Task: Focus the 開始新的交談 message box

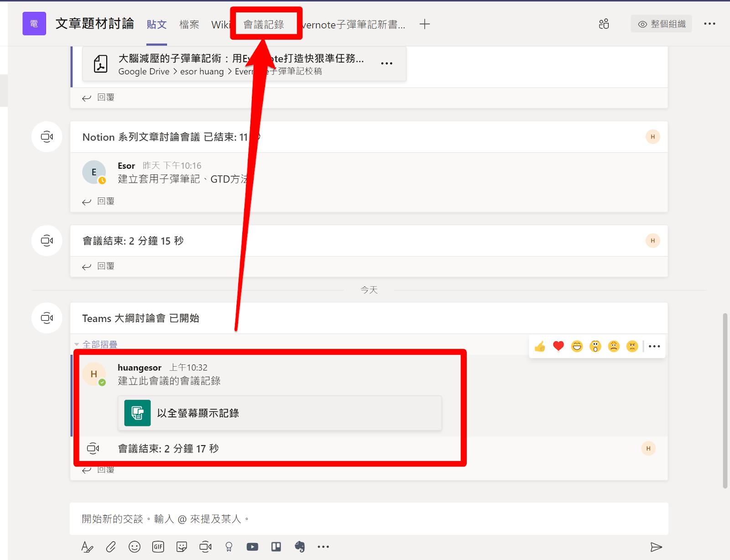Action: pyautogui.click(x=369, y=519)
